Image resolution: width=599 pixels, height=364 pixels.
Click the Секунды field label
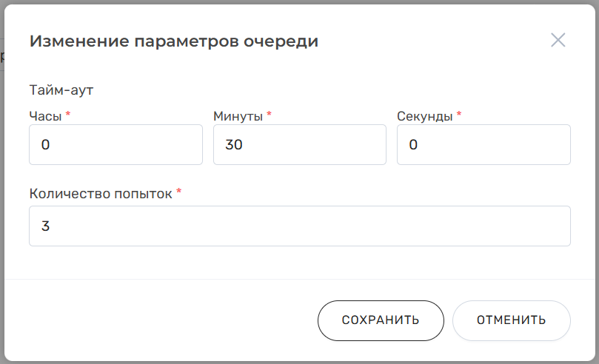tap(424, 116)
